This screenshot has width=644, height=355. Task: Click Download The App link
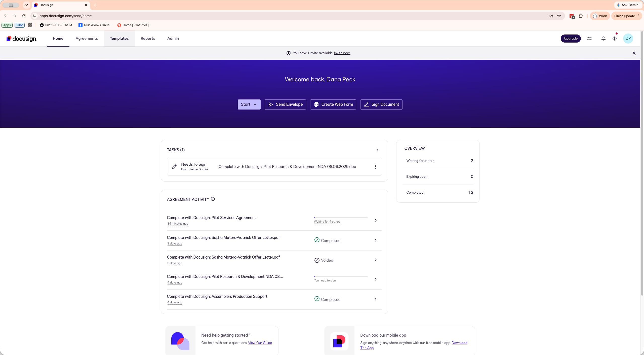click(459, 343)
